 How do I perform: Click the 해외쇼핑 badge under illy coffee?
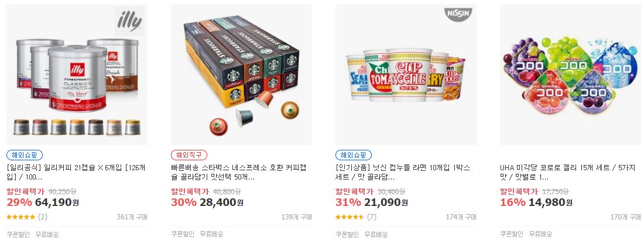click(x=25, y=155)
